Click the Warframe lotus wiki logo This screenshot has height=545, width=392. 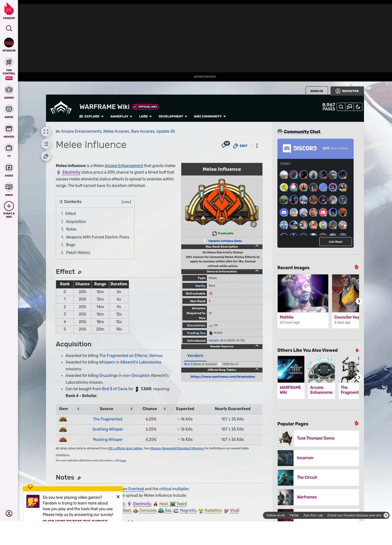coord(61,108)
